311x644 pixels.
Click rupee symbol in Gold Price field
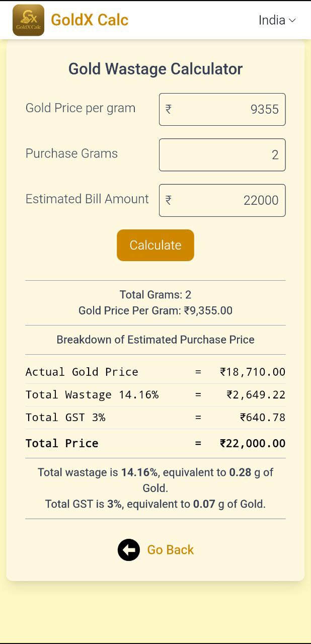[x=169, y=109]
